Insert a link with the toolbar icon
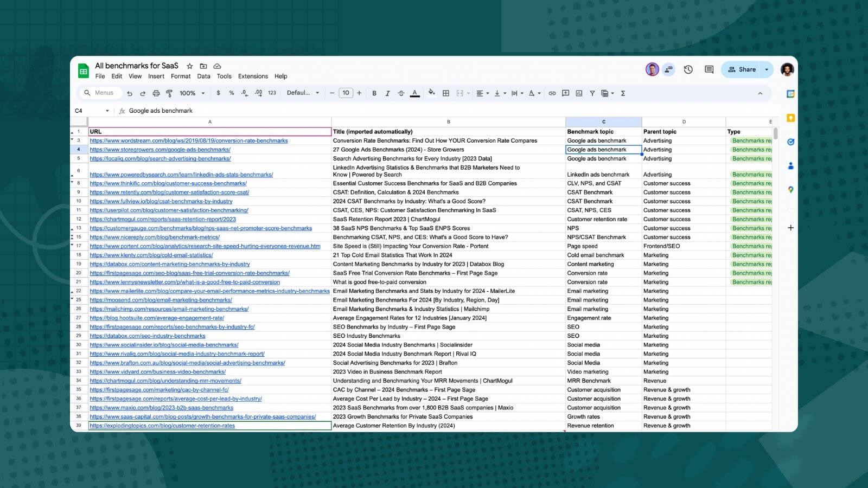This screenshot has height=488, width=868. click(x=552, y=93)
